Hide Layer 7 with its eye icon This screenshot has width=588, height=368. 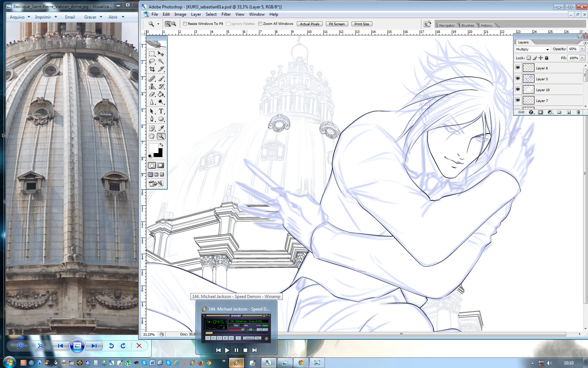[x=518, y=100]
